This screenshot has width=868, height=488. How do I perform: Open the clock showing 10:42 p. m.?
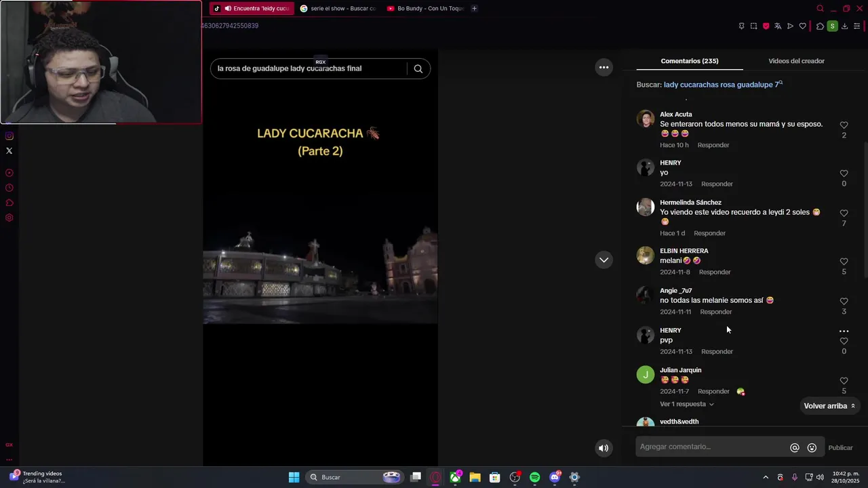click(x=846, y=477)
